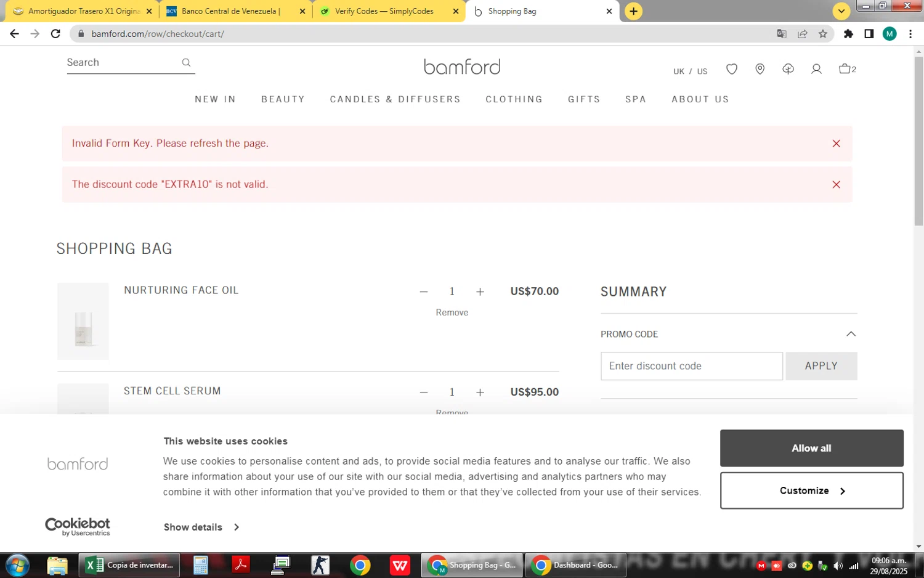Open the CANDLES & DIFFUSERS menu
Image resolution: width=924 pixels, height=578 pixels.
[395, 99]
